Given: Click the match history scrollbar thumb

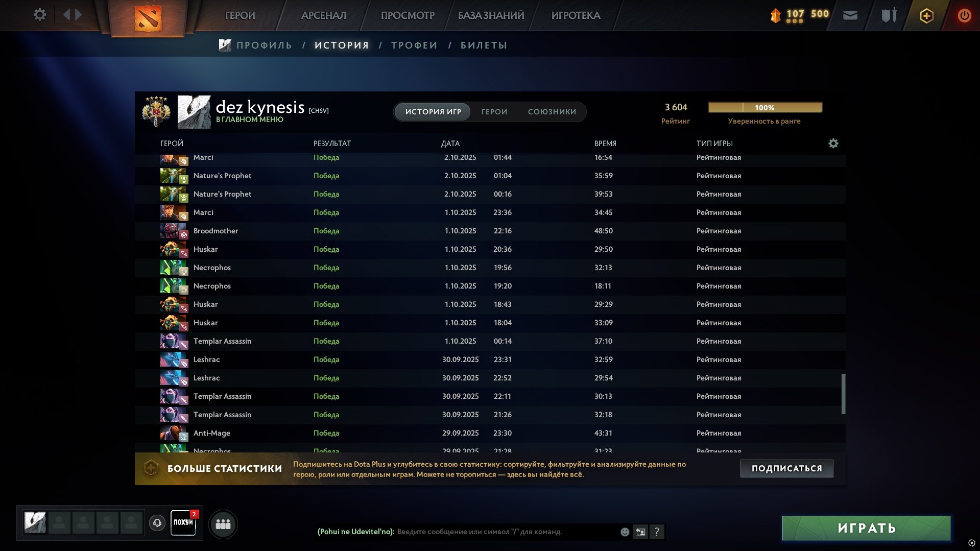Looking at the screenshot, I should tap(843, 394).
